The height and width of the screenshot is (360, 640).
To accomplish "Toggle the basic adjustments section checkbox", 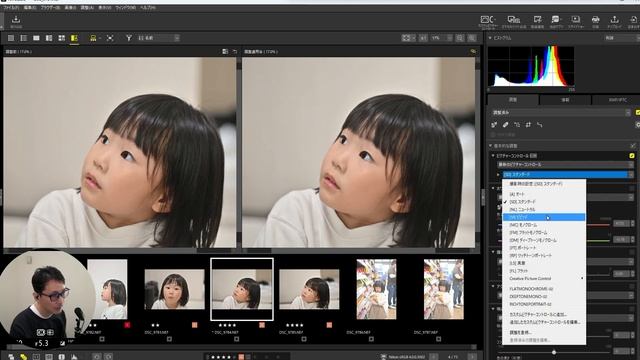I will tap(633, 146).
